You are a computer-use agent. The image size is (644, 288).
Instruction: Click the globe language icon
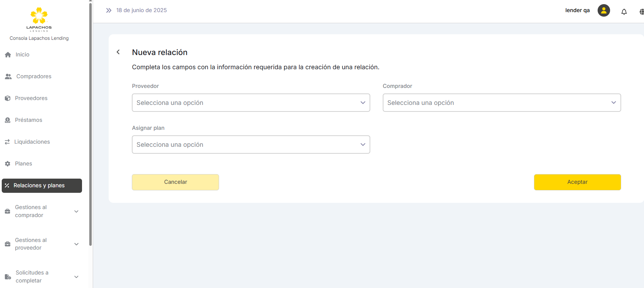[641, 12]
